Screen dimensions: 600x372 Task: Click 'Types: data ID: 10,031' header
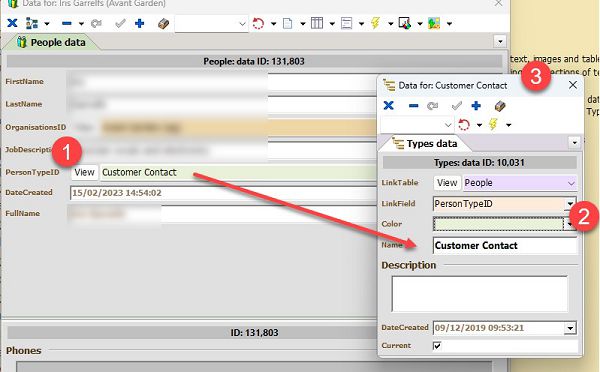[x=479, y=163]
